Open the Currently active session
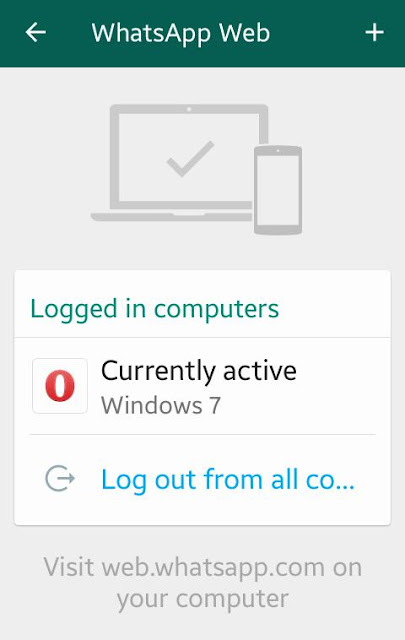Viewport: 405px width, 640px height. tap(202, 386)
